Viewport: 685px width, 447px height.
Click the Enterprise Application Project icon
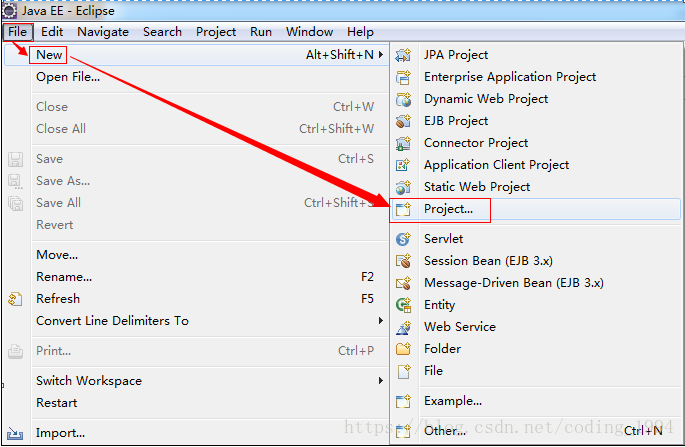coord(403,77)
